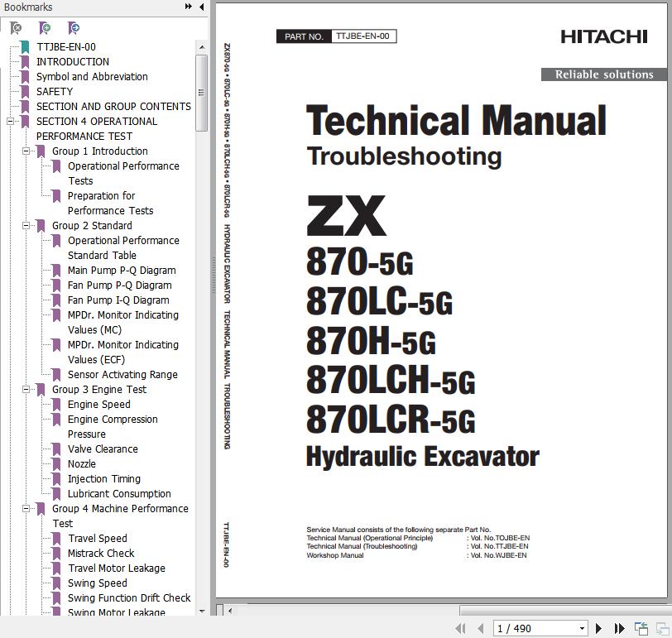This screenshot has height=638, width=672.
Task: Open the TTJBE-EN-00 bookmark
Action: coord(66,46)
